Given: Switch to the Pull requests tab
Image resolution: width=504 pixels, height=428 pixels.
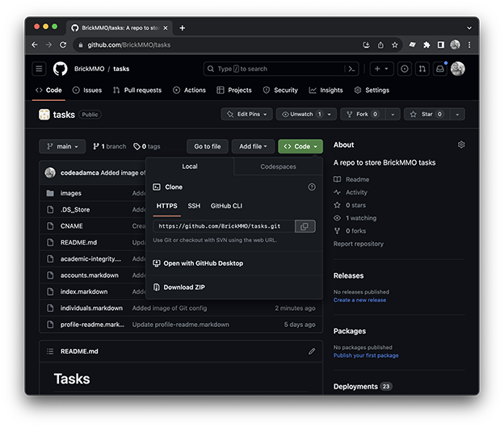Looking at the screenshot, I should pos(137,90).
